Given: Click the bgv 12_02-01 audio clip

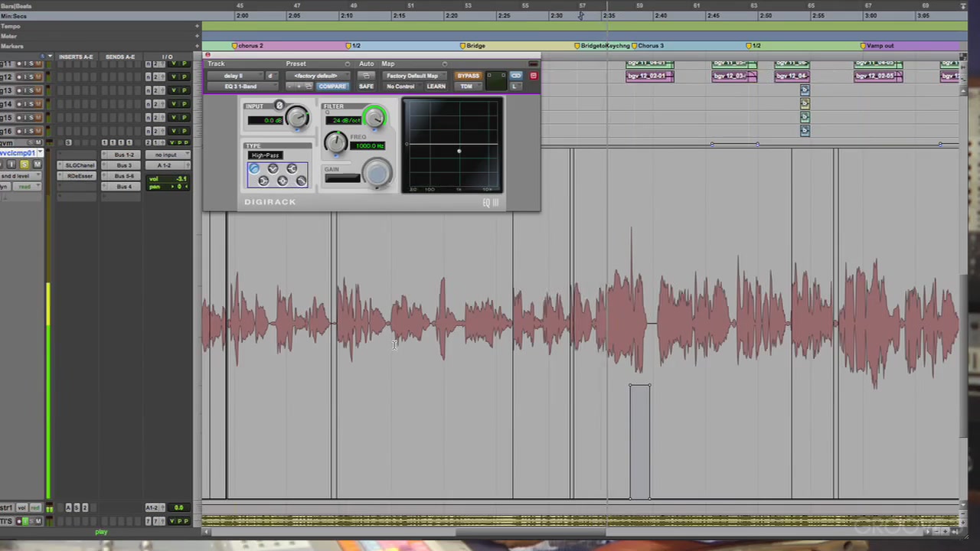Looking at the screenshot, I should pos(650,76).
